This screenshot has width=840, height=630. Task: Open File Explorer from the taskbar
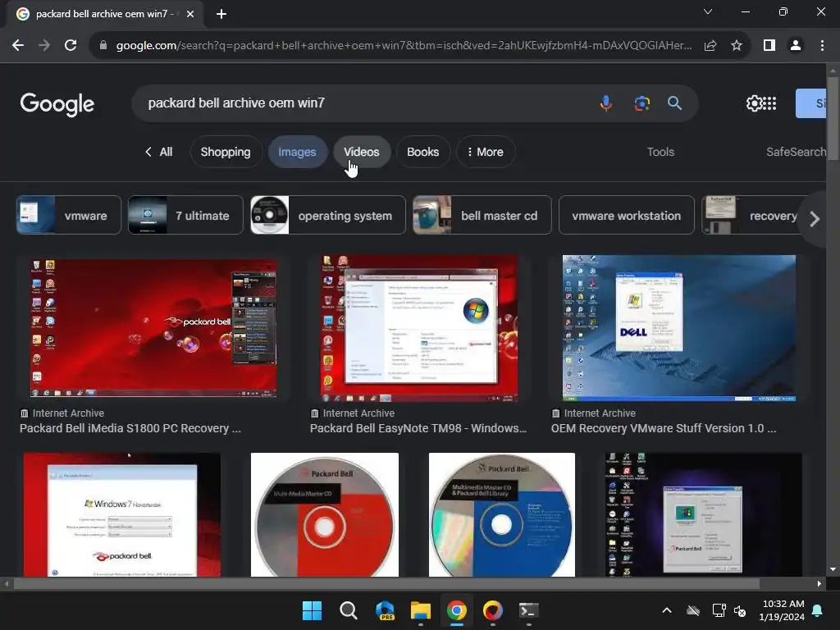[x=421, y=610]
